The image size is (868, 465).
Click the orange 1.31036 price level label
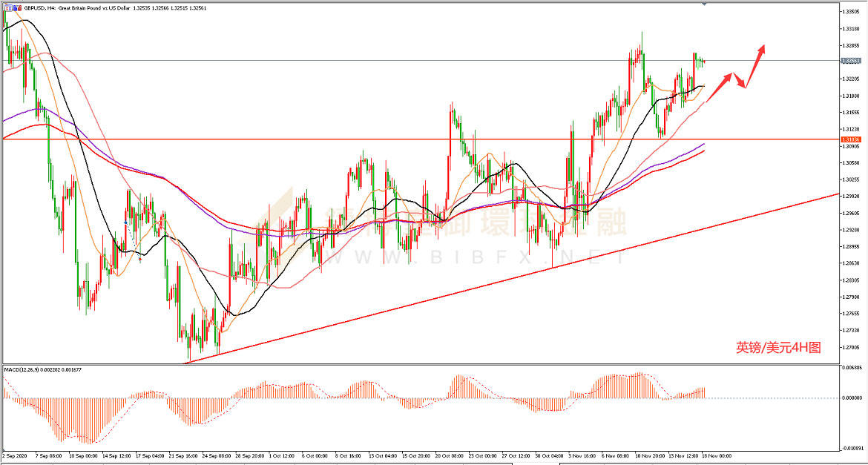pos(850,139)
